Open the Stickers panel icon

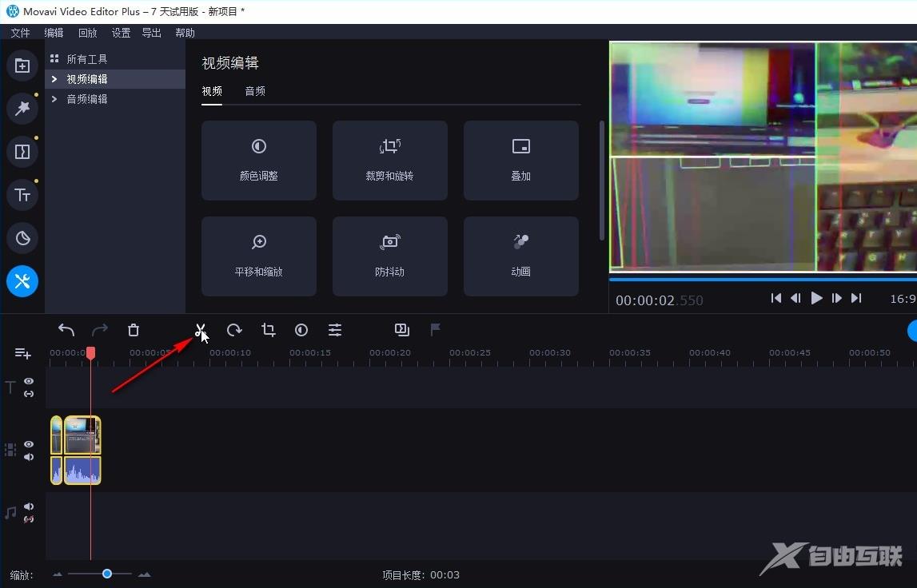click(x=22, y=238)
